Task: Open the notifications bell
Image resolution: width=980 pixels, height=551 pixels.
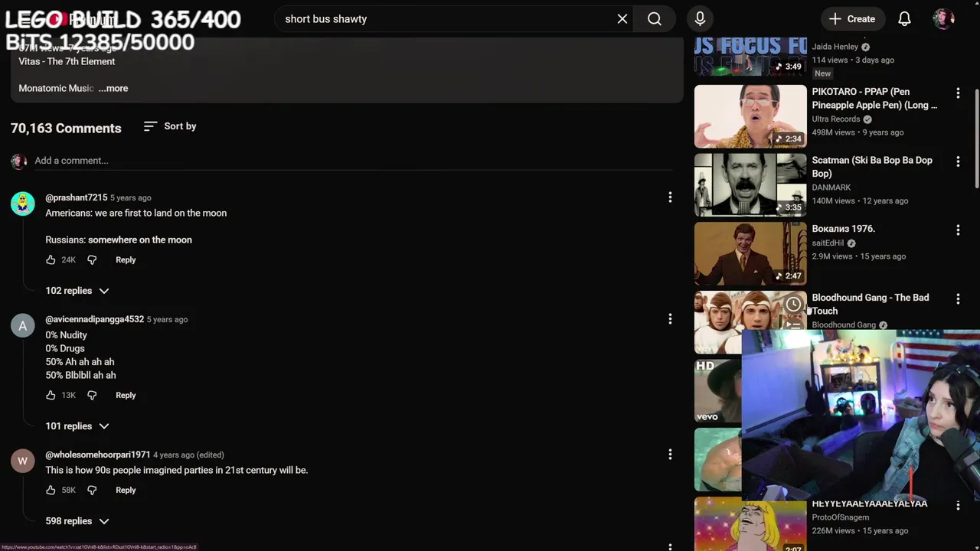Action: (904, 19)
